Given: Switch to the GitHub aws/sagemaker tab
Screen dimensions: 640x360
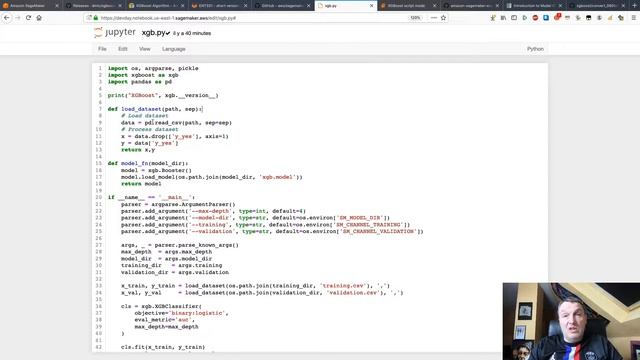Looking at the screenshot, I should coord(282,6).
